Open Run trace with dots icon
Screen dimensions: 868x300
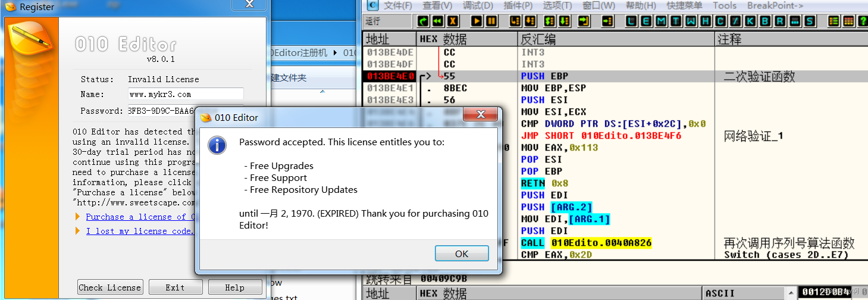pyautogui.click(x=795, y=21)
